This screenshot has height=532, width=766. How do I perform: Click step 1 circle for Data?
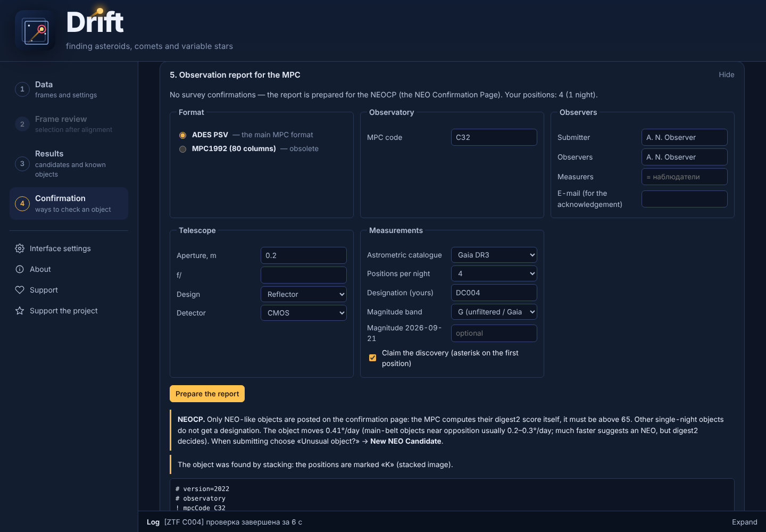[22, 89]
